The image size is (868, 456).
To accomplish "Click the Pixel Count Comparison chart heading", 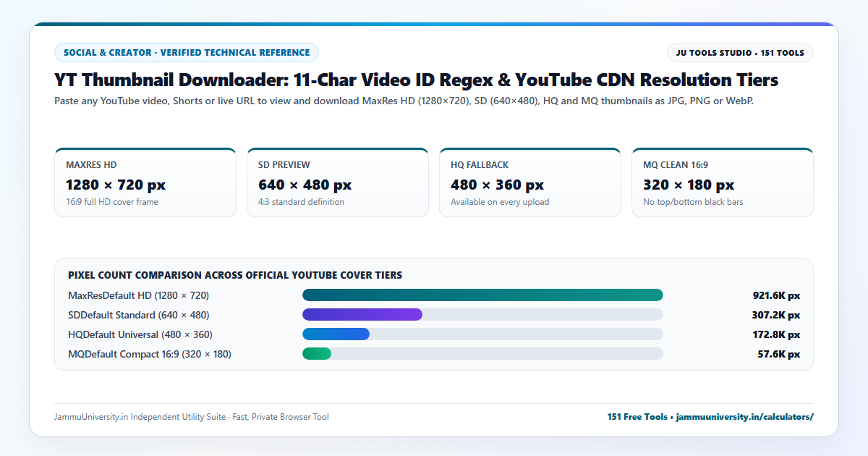I will pos(235,275).
